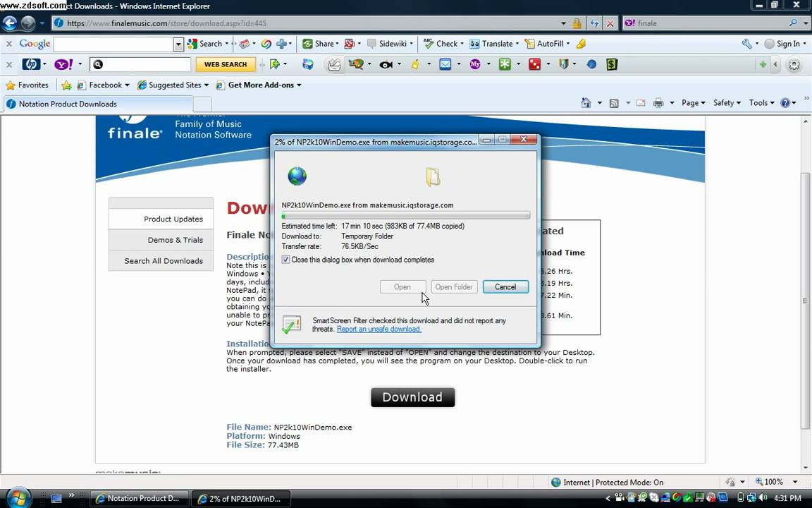Click Translate on the Google toolbar
Image resolution: width=812 pixels, height=508 pixels.
click(x=493, y=44)
